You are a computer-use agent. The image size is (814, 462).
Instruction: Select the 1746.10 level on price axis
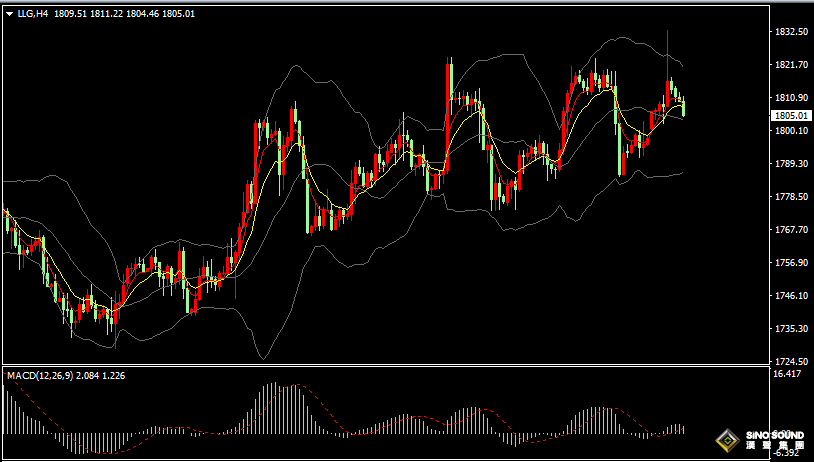791,296
